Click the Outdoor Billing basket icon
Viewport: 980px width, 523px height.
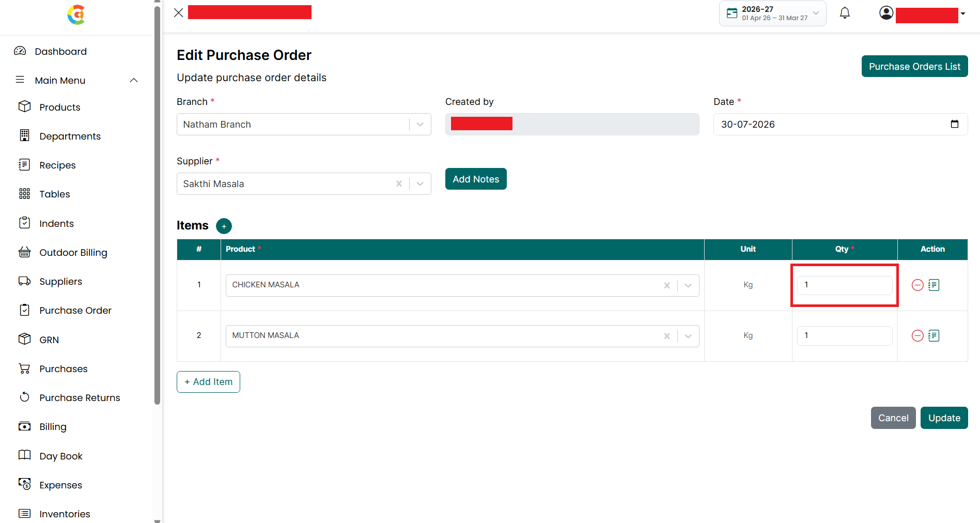coord(24,252)
